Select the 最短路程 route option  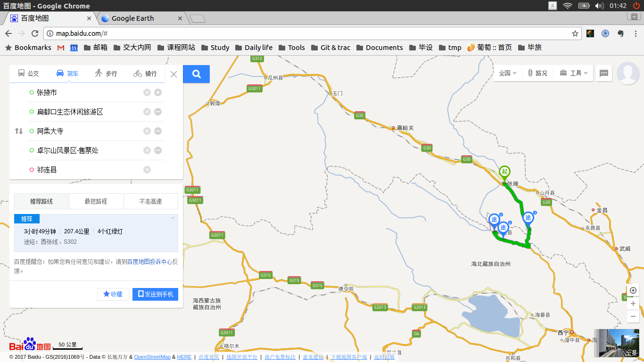tap(96, 201)
